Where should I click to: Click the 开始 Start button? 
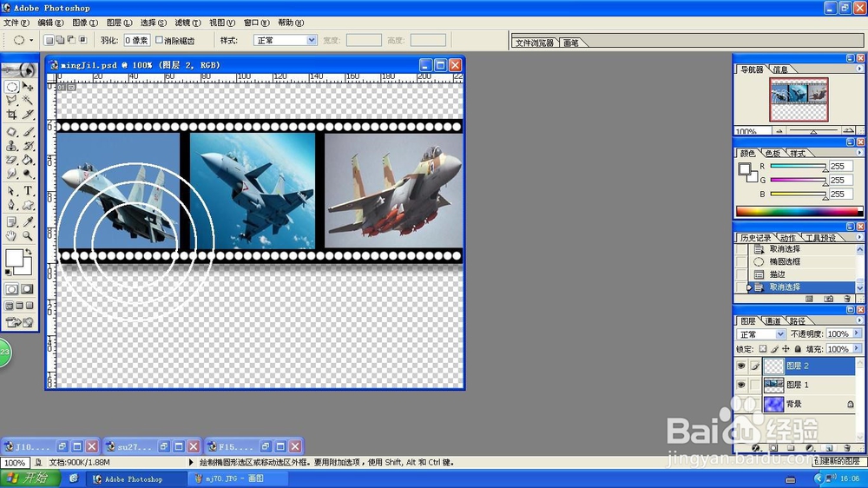29,478
